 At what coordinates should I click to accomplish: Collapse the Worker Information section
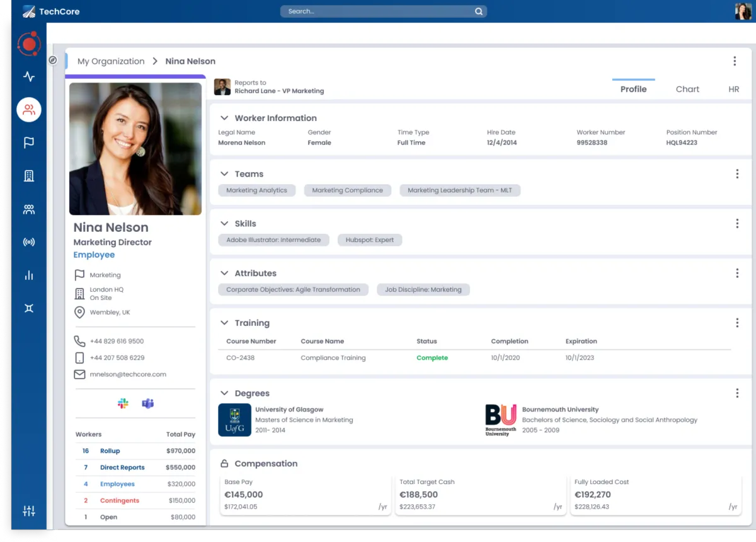(224, 118)
